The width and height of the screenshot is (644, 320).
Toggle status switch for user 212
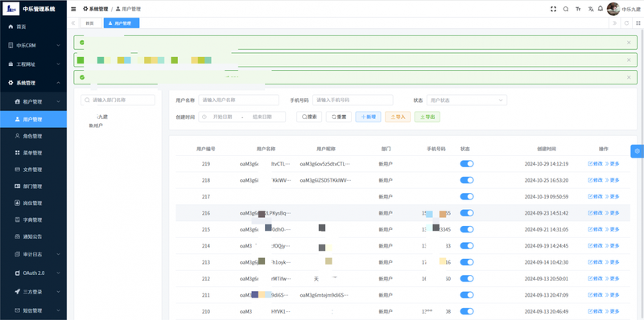point(467,278)
